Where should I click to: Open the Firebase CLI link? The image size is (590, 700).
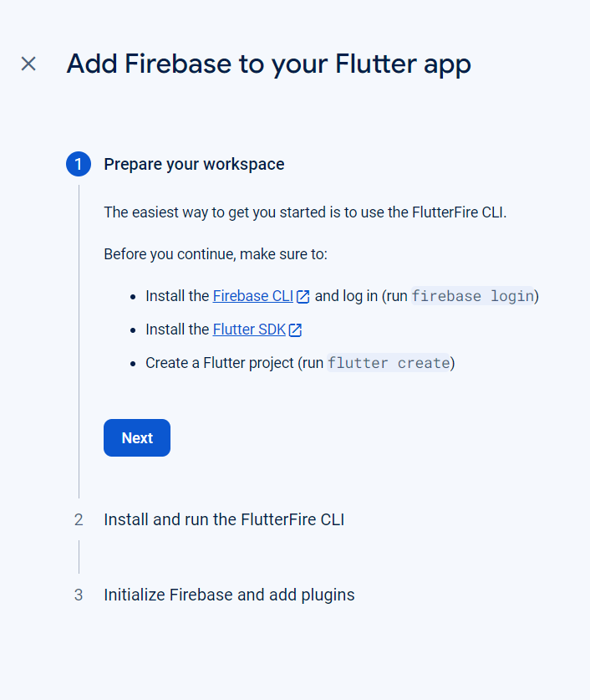tap(252, 296)
